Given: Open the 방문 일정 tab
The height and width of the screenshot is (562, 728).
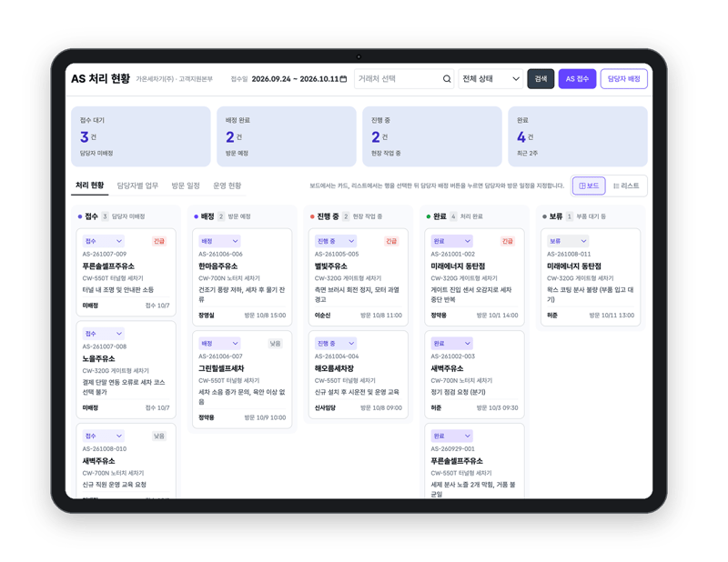Looking at the screenshot, I should pos(186,186).
